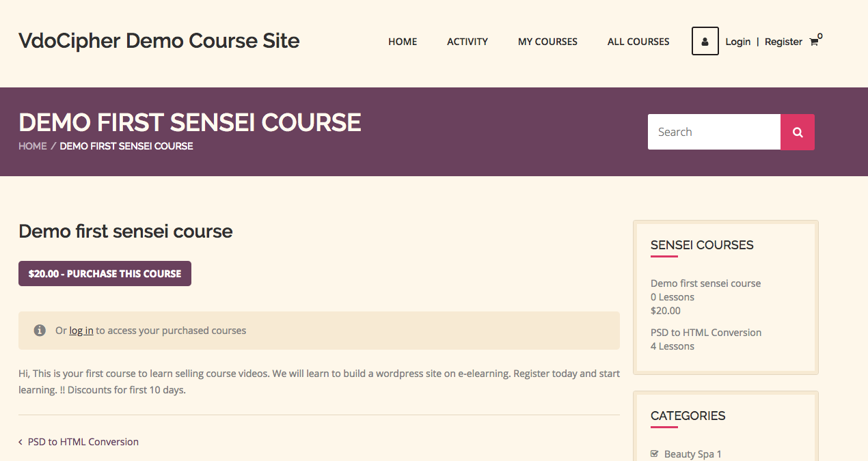The image size is (868, 461).
Task: Open previous lesson PSD to HTML Conversion
Action: pos(83,442)
